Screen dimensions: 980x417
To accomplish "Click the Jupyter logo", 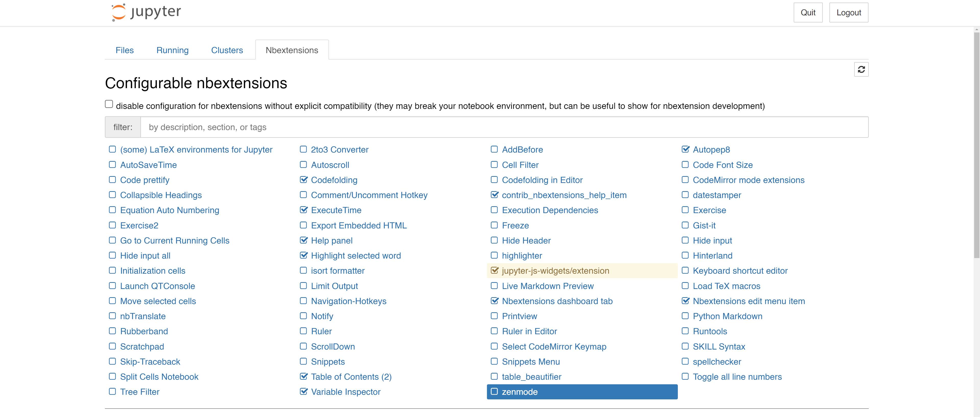I will pos(146,12).
